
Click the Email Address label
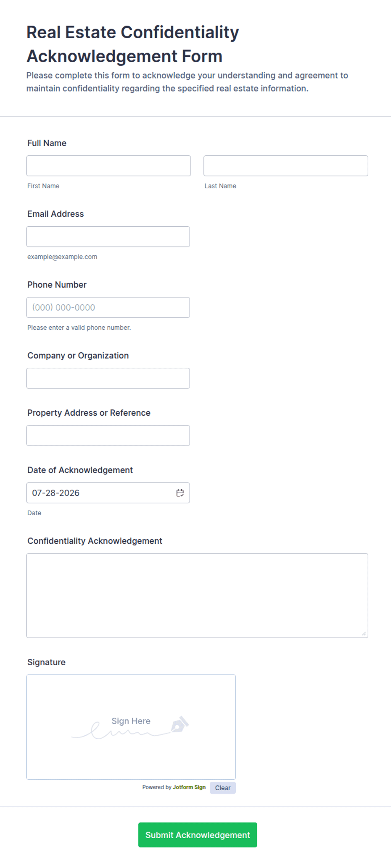click(x=55, y=214)
